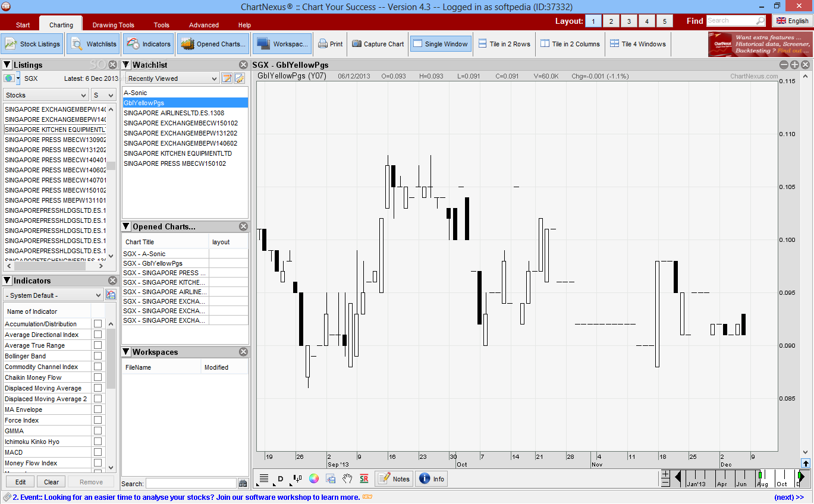Select the Single Window layout button

pyautogui.click(x=441, y=44)
